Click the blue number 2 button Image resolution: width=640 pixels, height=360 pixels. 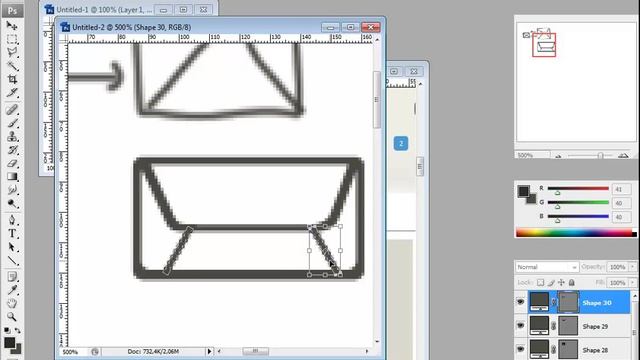tap(401, 143)
